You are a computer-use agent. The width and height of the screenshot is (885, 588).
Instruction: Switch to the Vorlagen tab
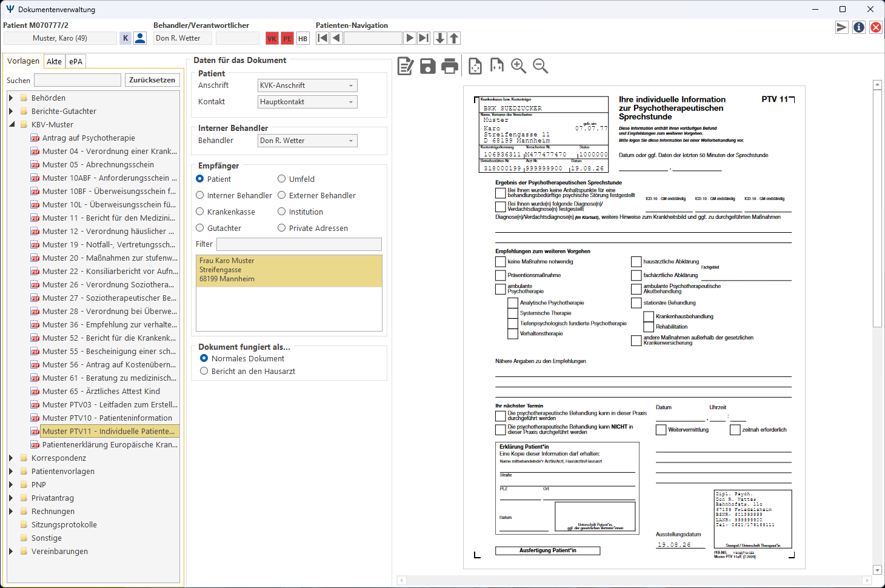[x=23, y=61]
